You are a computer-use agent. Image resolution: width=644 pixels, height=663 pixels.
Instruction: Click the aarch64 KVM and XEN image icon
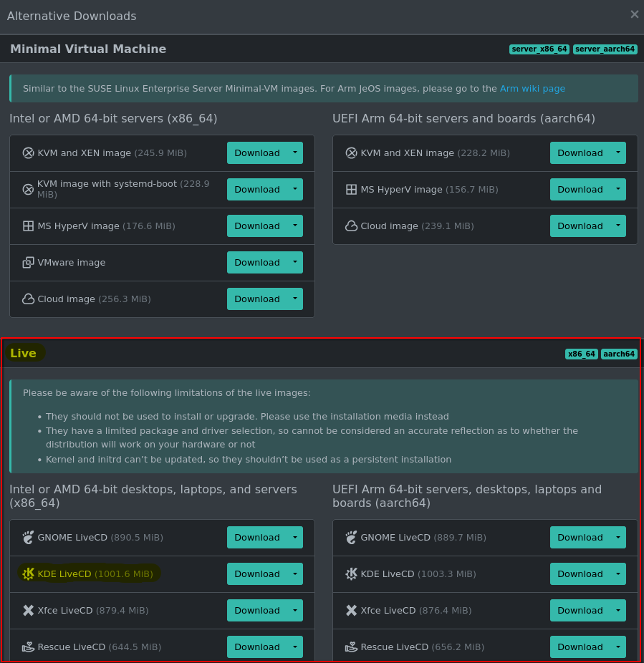[x=351, y=153]
